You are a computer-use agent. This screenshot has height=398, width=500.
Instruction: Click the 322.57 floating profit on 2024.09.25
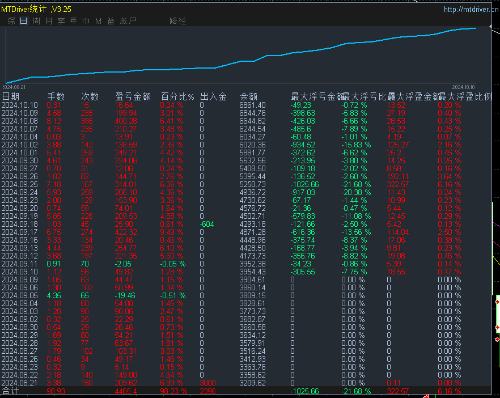398,185
